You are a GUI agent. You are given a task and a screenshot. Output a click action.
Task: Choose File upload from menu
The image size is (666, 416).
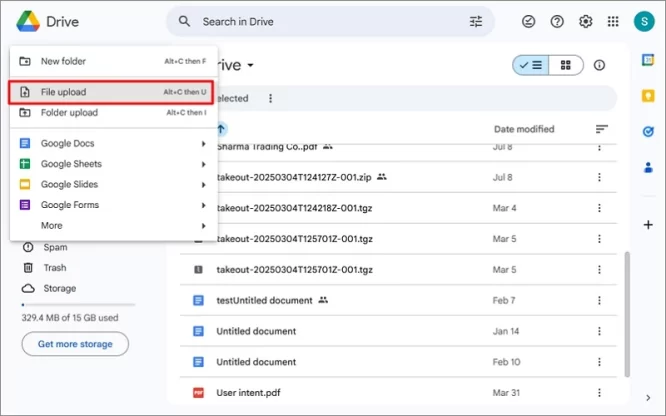coord(110,92)
